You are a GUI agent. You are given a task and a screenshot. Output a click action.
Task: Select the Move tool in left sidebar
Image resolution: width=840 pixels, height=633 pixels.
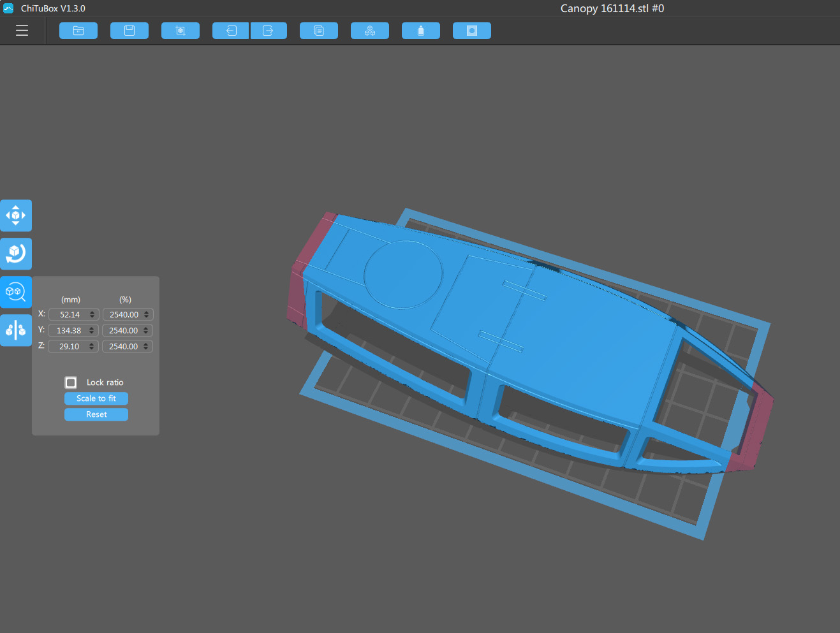(16, 215)
